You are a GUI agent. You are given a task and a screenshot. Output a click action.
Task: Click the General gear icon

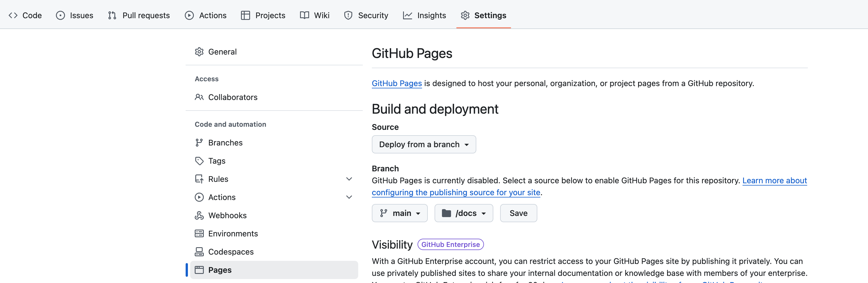click(x=199, y=52)
